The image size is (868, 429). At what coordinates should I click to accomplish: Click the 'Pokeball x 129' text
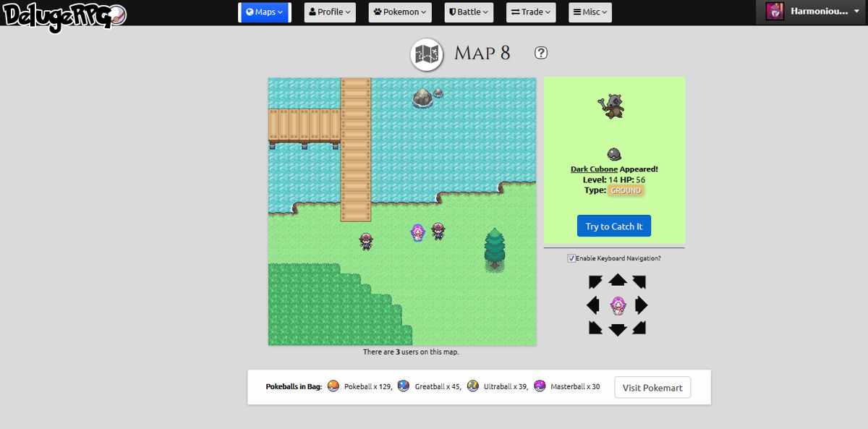coord(368,387)
